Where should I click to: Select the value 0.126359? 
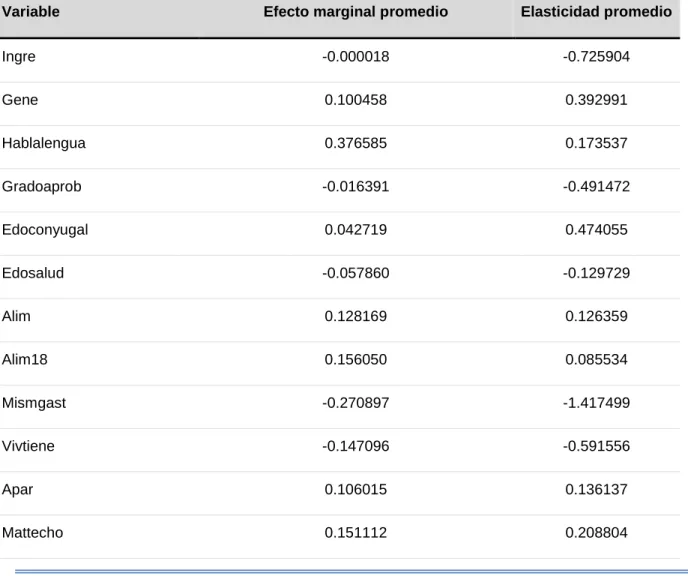(596, 316)
